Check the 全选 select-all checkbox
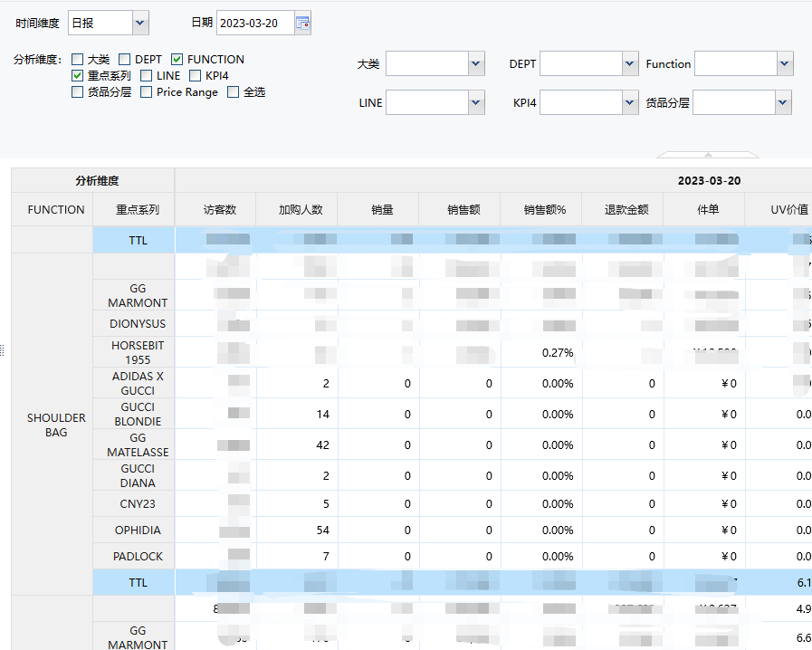The height and width of the screenshot is (650, 812). click(x=233, y=92)
